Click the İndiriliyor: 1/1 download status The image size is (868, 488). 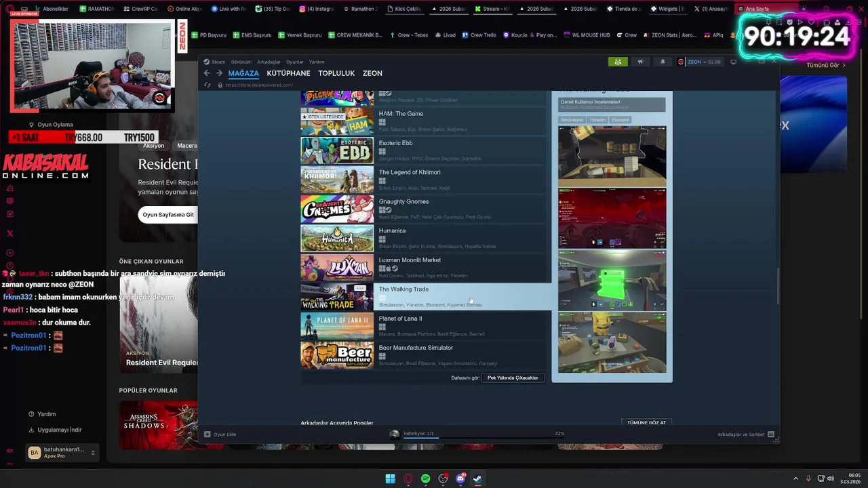pyautogui.click(x=418, y=433)
